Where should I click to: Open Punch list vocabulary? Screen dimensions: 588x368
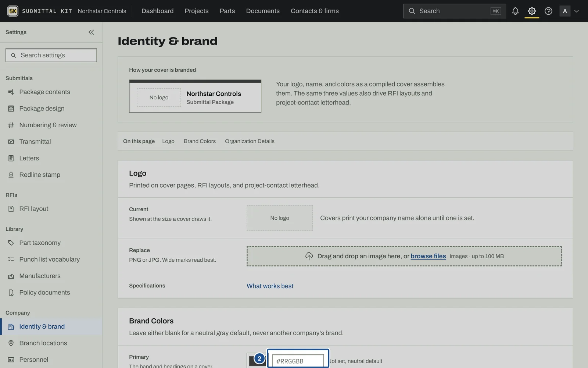[x=51, y=259]
